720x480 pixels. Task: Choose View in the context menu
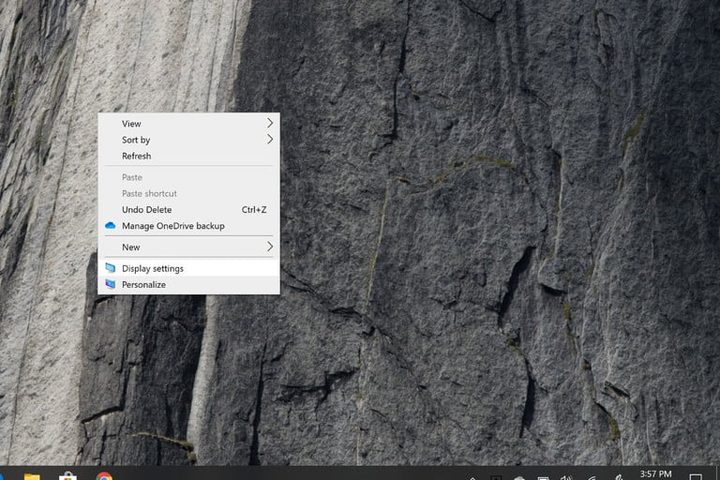point(189,124)
